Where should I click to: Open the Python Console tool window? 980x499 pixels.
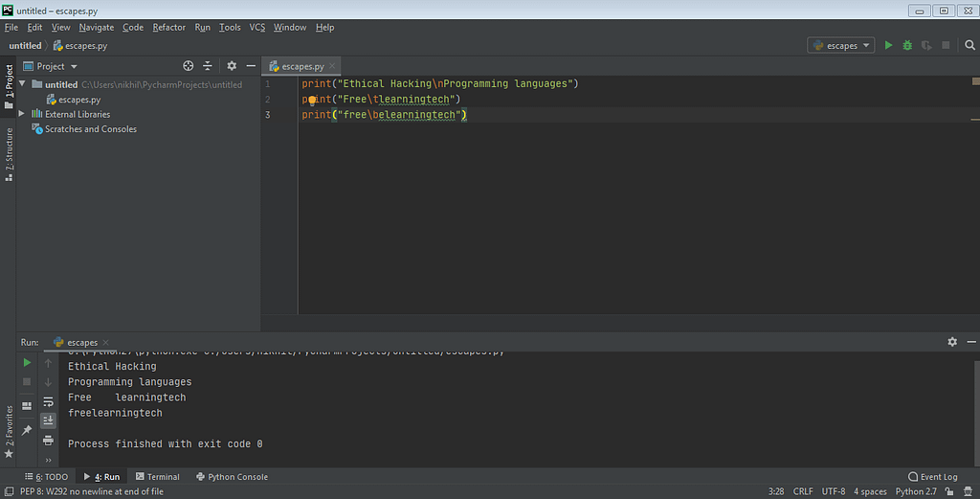coord(232,476)
